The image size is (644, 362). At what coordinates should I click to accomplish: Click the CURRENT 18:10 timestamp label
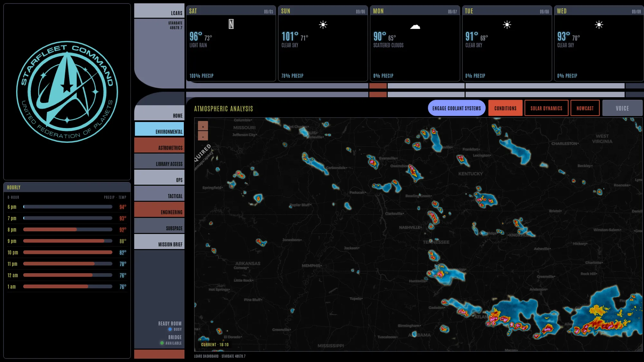(215, 345)
